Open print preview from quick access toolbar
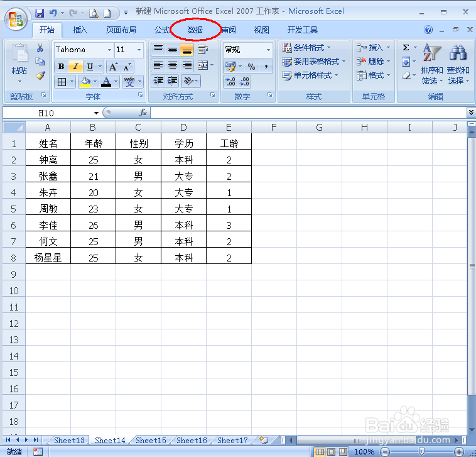The height and width of the screenshot is (457, 476). coord(94,13)
